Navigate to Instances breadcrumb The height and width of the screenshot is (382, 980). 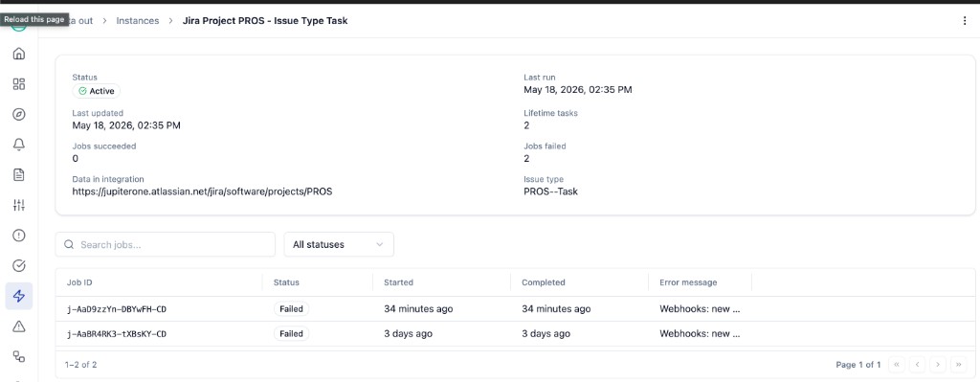coord(138,21)
